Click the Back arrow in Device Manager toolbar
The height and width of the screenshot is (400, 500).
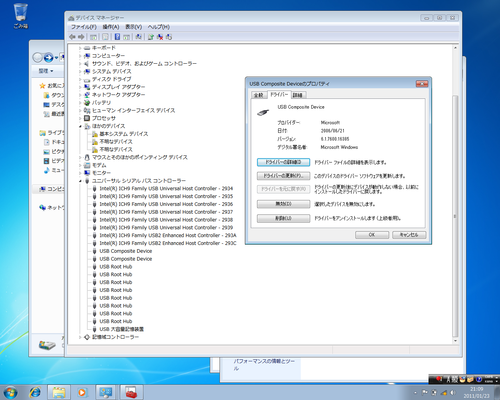[72, 37]
